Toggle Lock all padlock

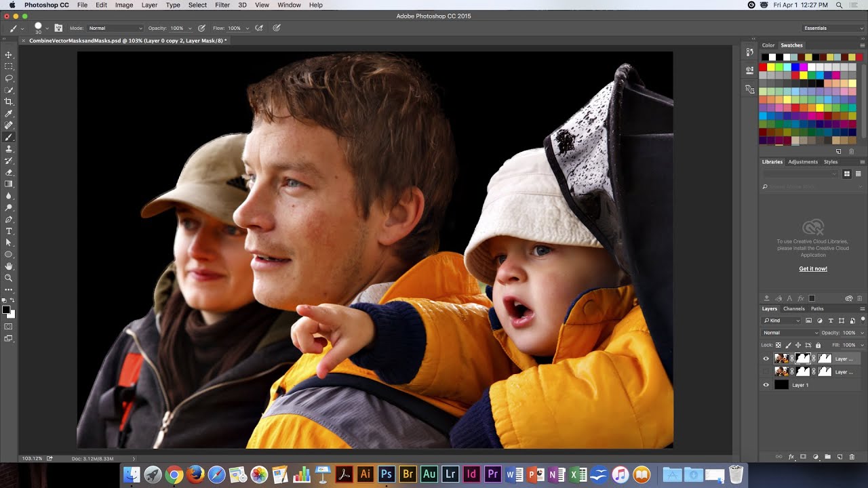coord(818,345)
